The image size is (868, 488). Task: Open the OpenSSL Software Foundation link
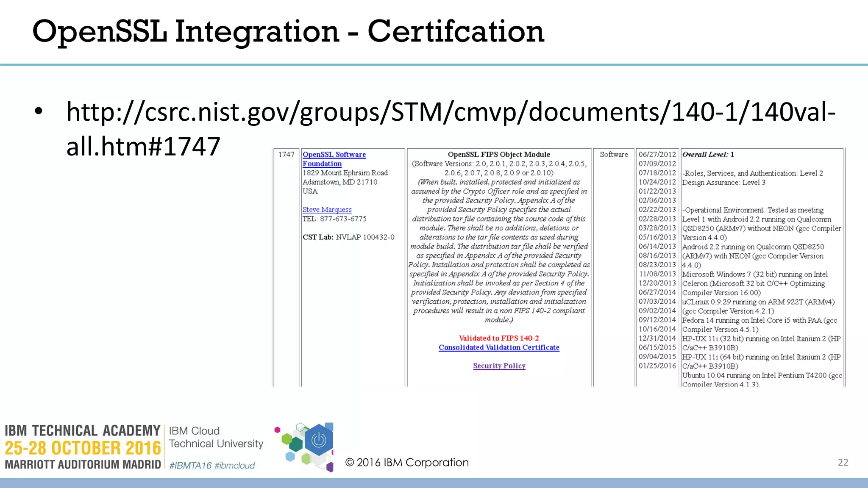[x=334, y=159]
